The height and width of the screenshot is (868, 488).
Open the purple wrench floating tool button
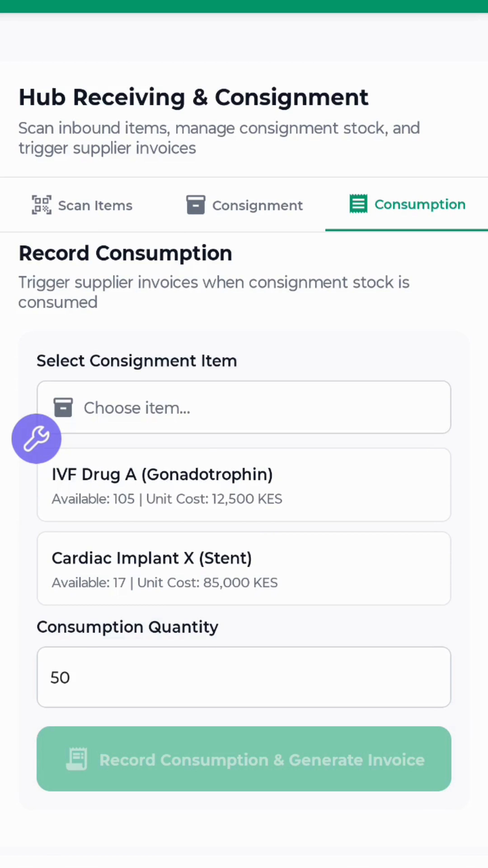36,438
